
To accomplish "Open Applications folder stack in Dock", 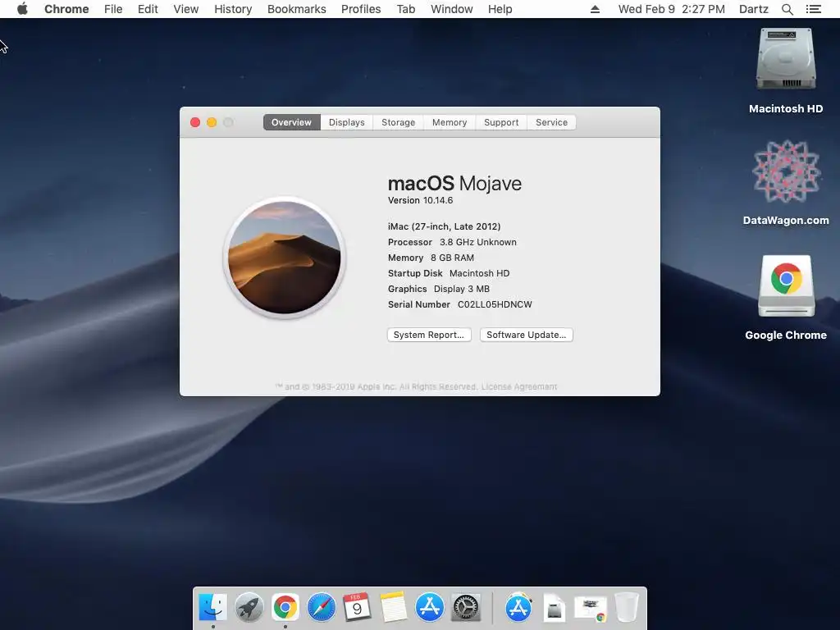I will pyautogui.click(x=518, y=608).
